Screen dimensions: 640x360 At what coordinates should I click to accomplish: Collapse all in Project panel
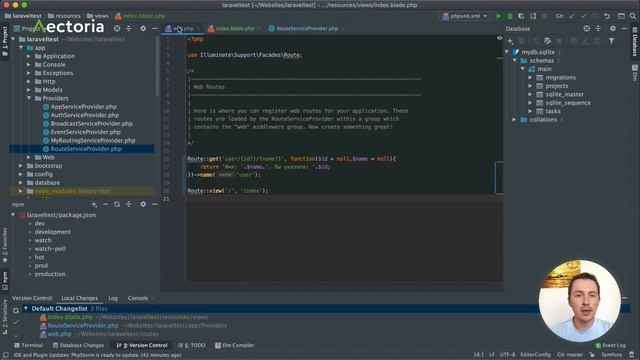[129, 29]
